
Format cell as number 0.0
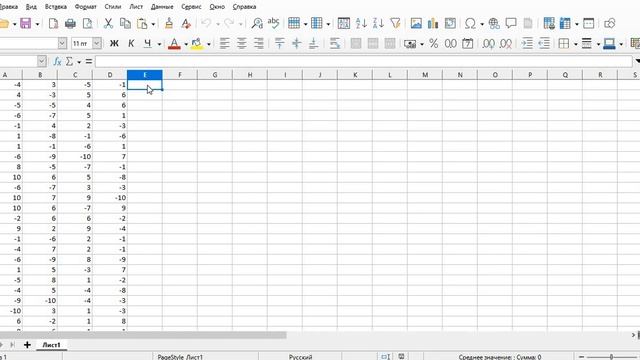coord(451,43)
